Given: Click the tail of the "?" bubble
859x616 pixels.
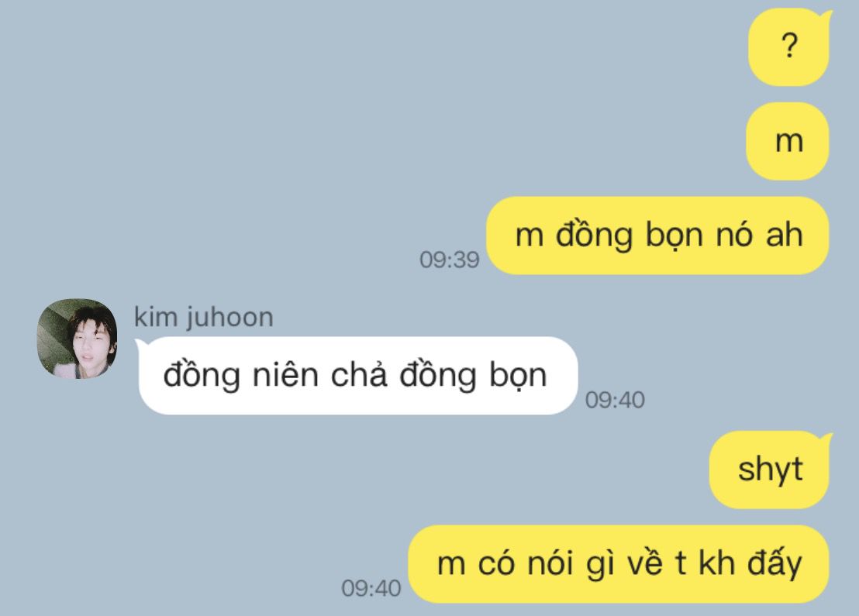Looking at the screenshot, I should pos(826,18).
